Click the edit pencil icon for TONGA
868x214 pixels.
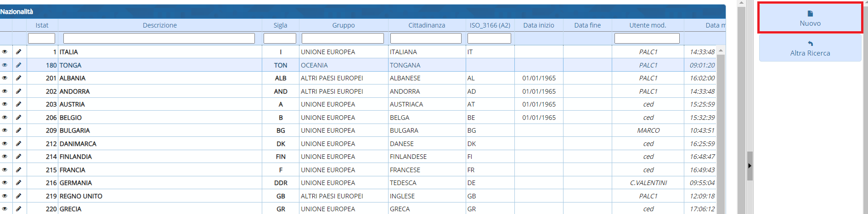click(19, 65)
